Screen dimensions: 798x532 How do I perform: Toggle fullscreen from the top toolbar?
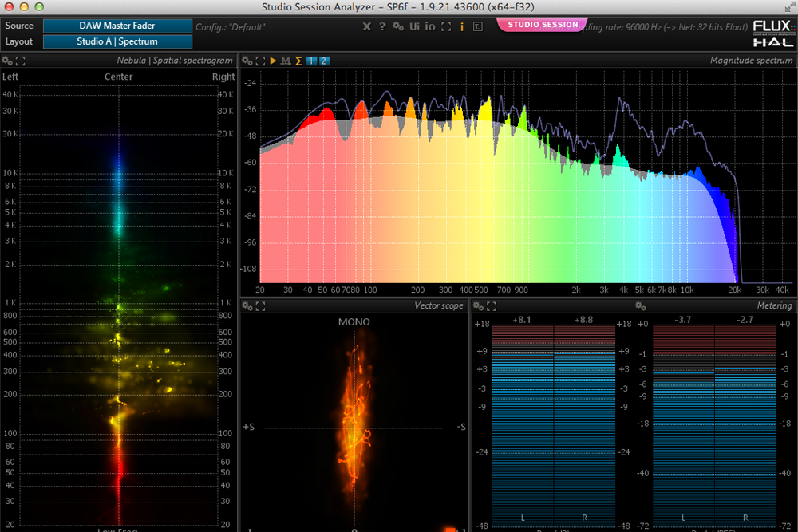click(x=446, y=27)
